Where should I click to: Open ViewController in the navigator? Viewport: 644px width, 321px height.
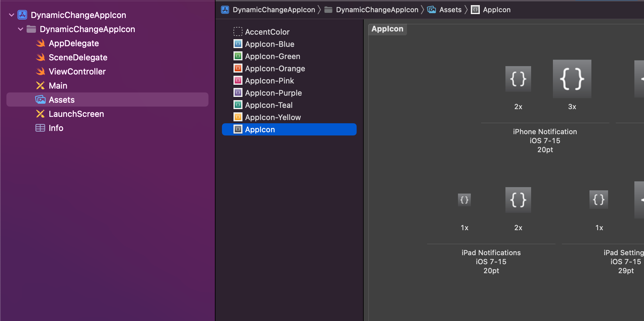(x=77, y=72)
